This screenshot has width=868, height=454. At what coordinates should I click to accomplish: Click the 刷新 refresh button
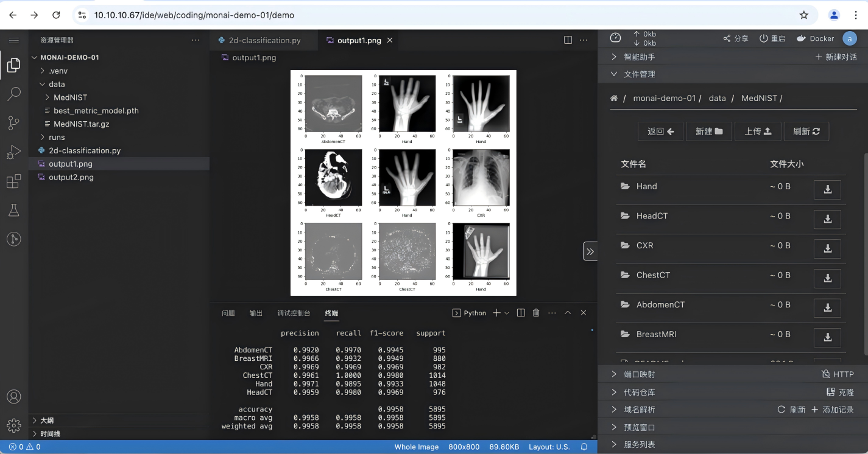click(x=806, y=131)
